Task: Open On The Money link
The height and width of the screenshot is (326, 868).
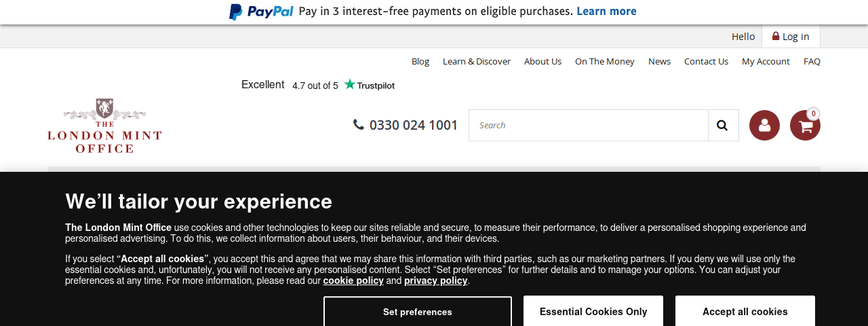Action: (x=605, y=61)
